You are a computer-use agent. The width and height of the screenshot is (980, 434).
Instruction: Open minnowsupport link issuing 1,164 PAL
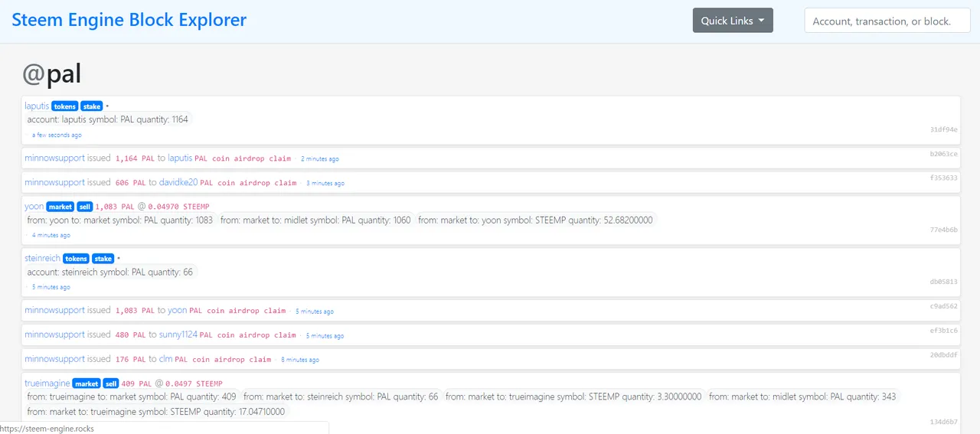(54, 158)
